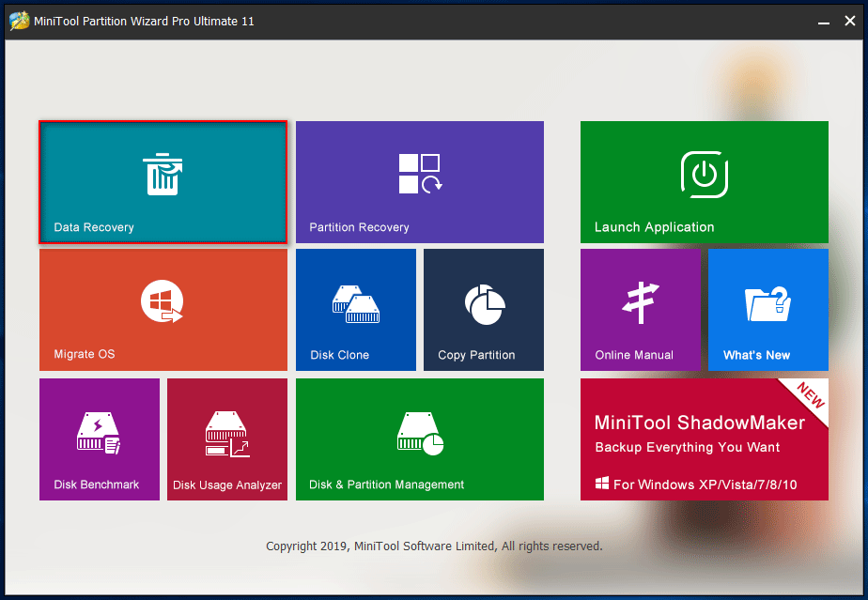This screenshot has width=868, height=600.
Task: Click the Copy Partition pie icon
Action: [x=485, y=304]
